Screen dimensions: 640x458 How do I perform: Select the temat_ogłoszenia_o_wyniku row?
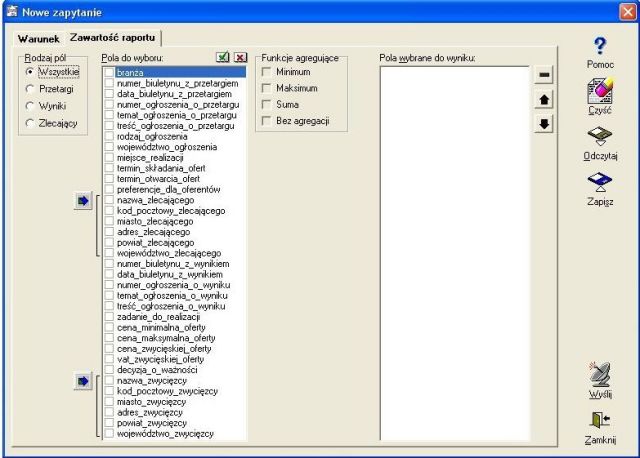pyautogui.click(x=175, y=296)
